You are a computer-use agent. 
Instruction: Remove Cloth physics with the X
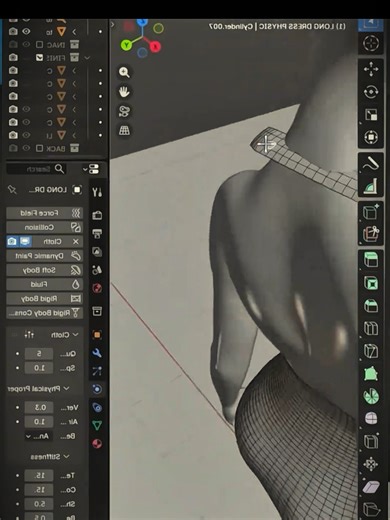point(76,241)
